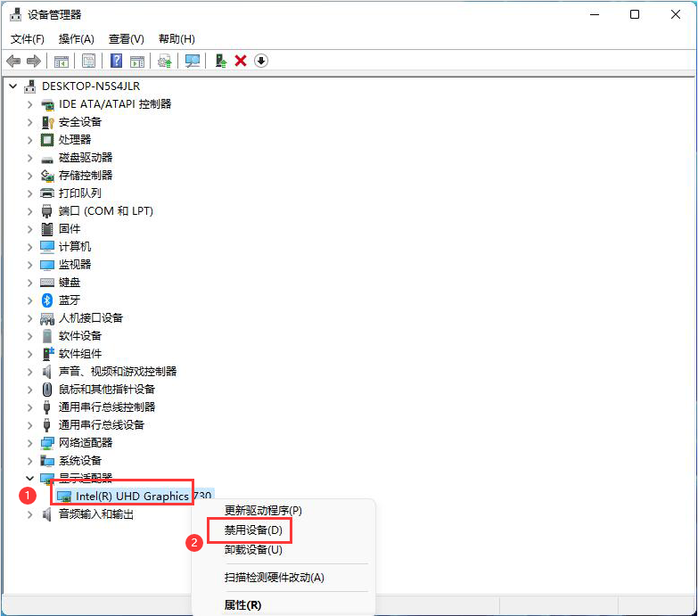This screenshot has width=698, height=616.
Task: Expand the 通用串行总线控制器 category
Action: point(29,407)
